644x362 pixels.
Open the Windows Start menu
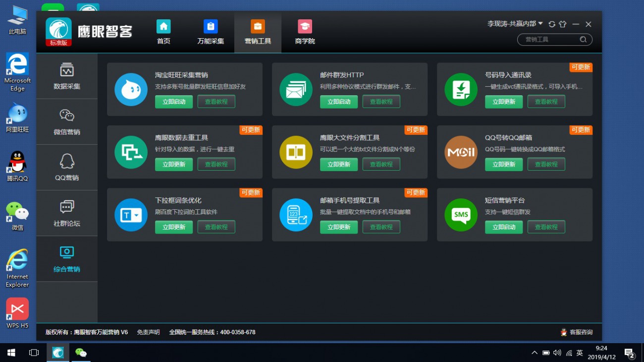11,353
